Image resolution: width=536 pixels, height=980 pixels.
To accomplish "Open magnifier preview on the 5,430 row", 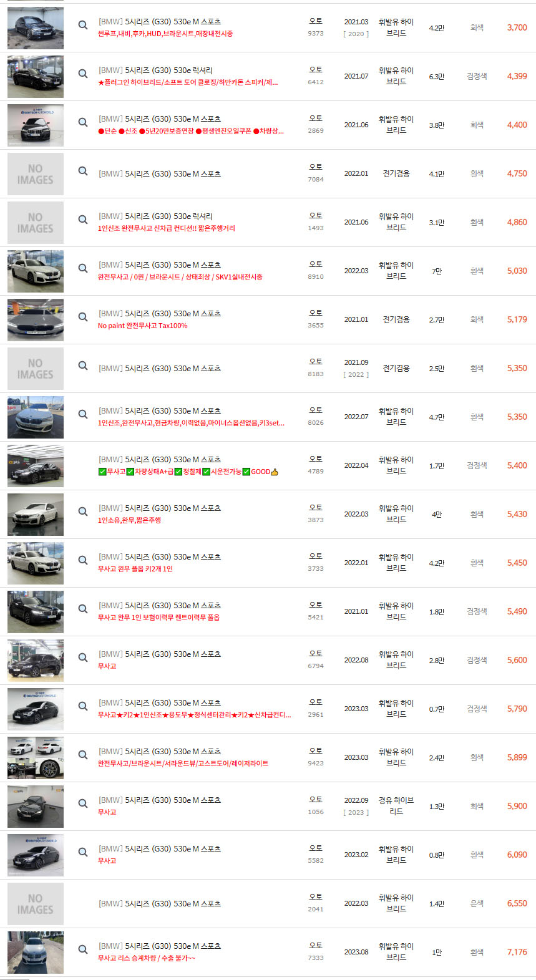I will (x=82, y=512).
